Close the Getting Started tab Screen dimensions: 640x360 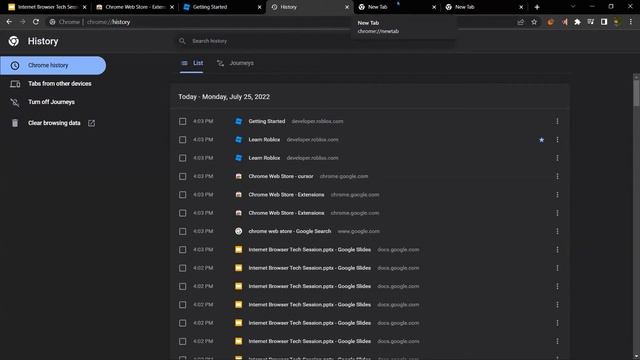click(259, 7)
